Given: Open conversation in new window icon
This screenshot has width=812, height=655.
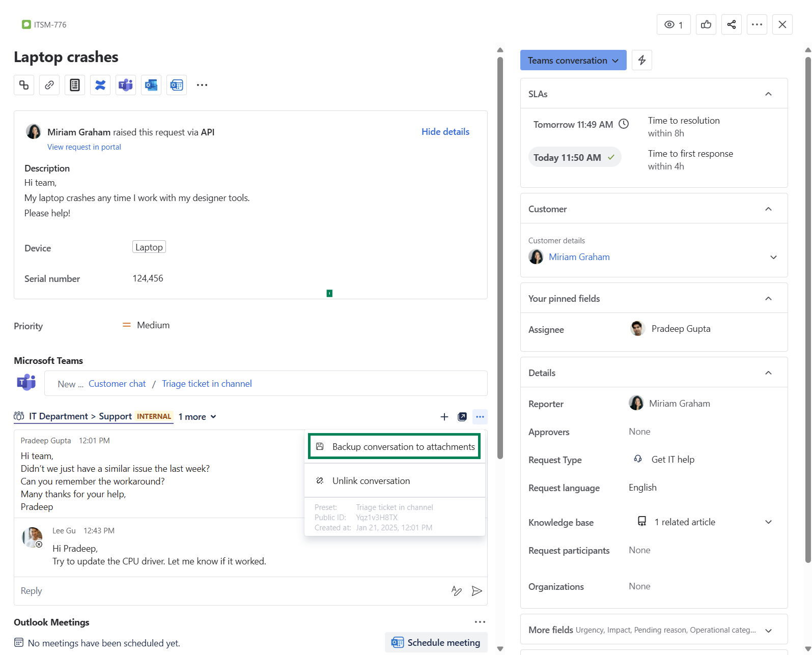Looking at the screenshot, I should coord(462,417).
